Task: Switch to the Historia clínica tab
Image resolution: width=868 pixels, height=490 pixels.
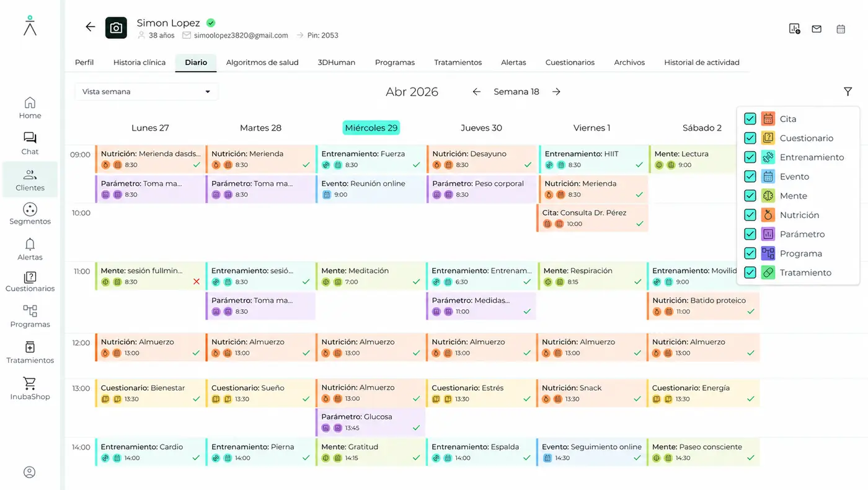Action: [x=139, y=63]
